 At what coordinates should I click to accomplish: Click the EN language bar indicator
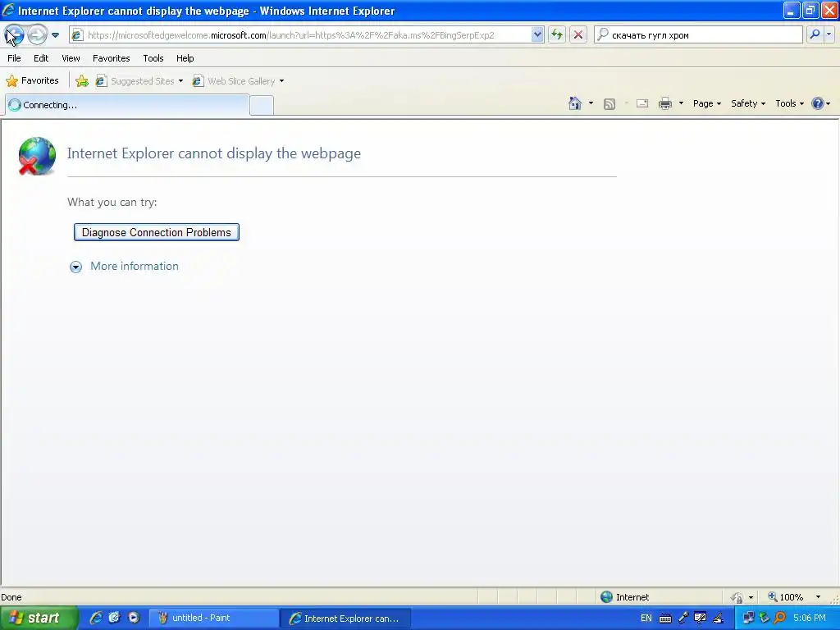[646, 619]
